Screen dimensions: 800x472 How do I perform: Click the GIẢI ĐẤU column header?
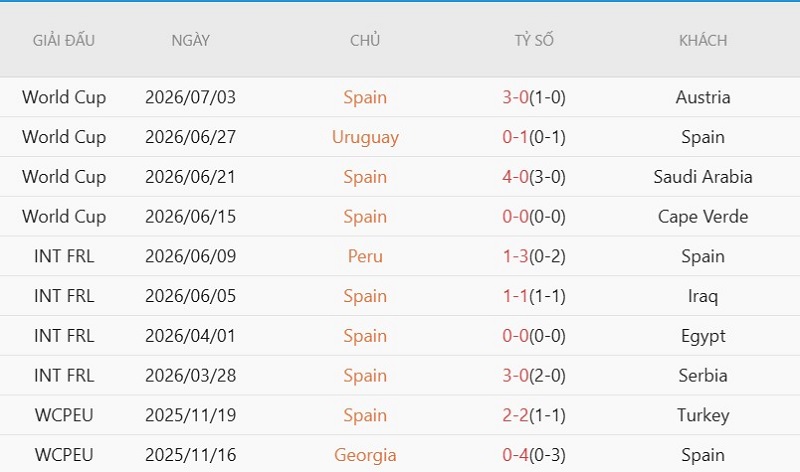click(x=64, y=40)
